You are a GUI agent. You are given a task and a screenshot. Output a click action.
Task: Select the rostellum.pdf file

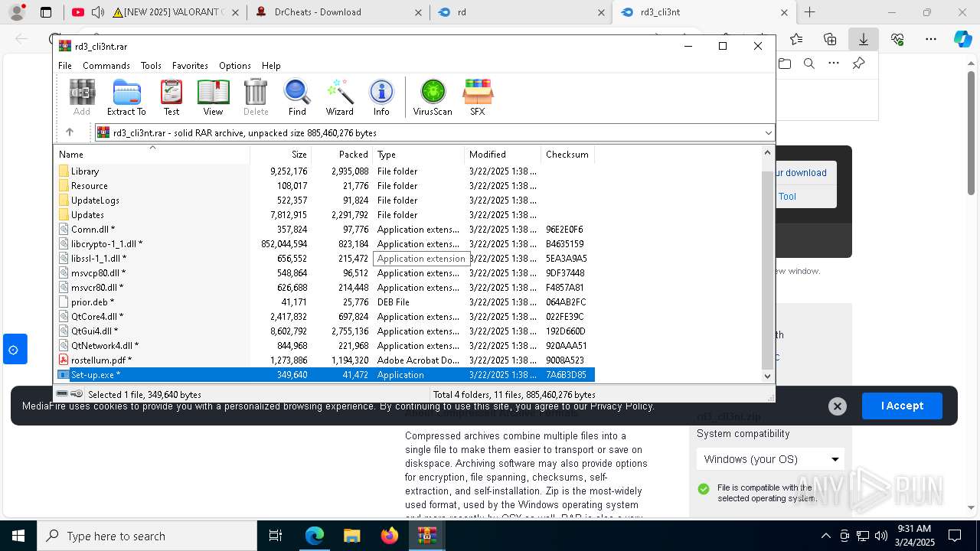(101, 360)
